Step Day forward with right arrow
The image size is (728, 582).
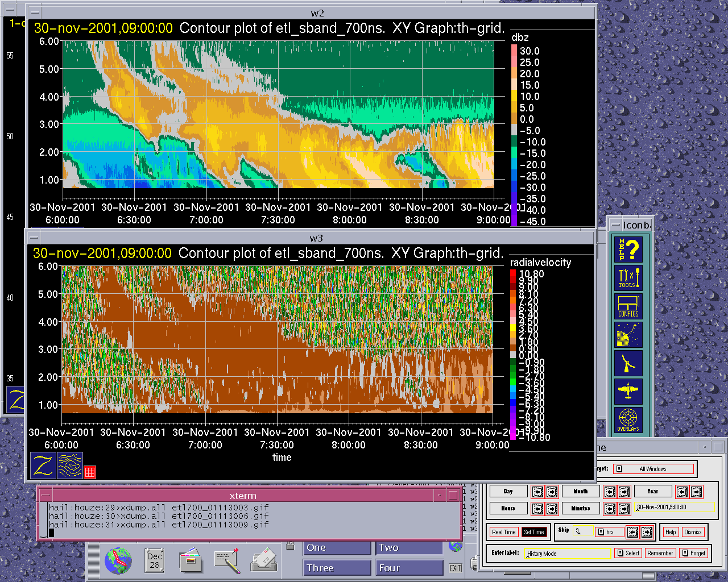(x=552, y=492)
